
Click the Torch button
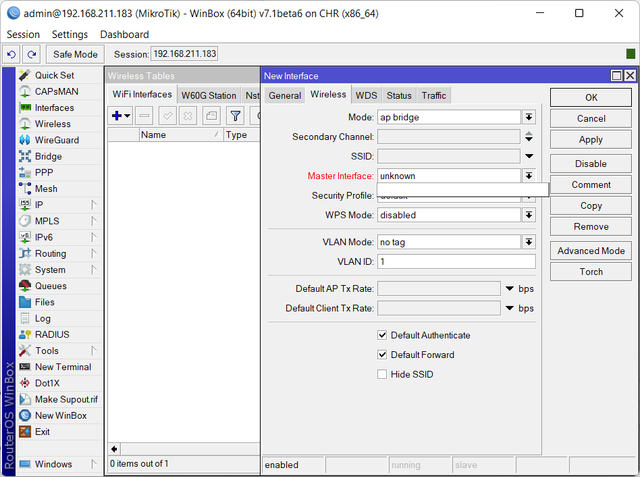[591, 272]
